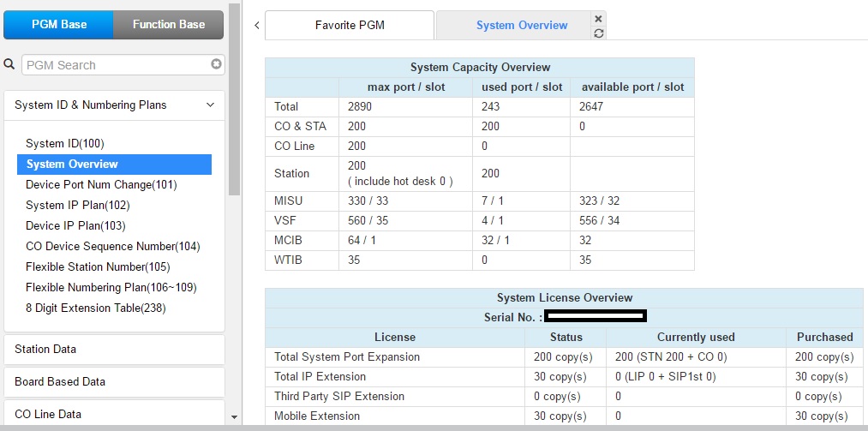
Task: Expand the Board Based Data section
Action: (114, 382)
